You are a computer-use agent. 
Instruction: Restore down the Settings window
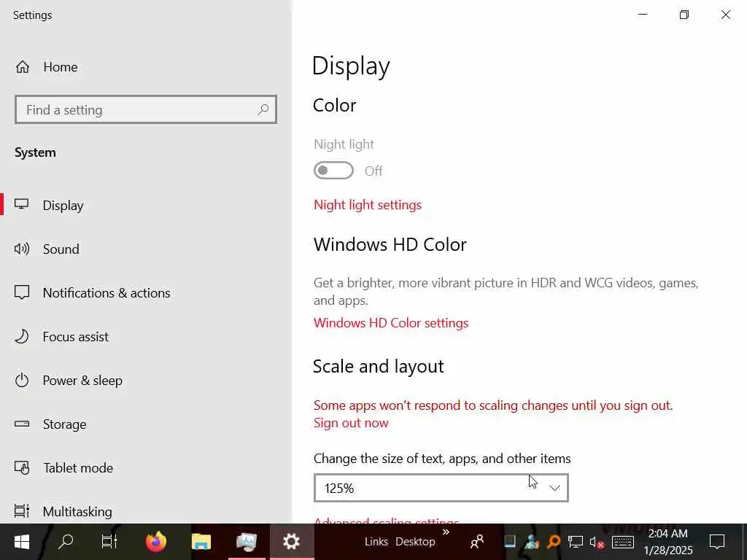pos(684,15)
